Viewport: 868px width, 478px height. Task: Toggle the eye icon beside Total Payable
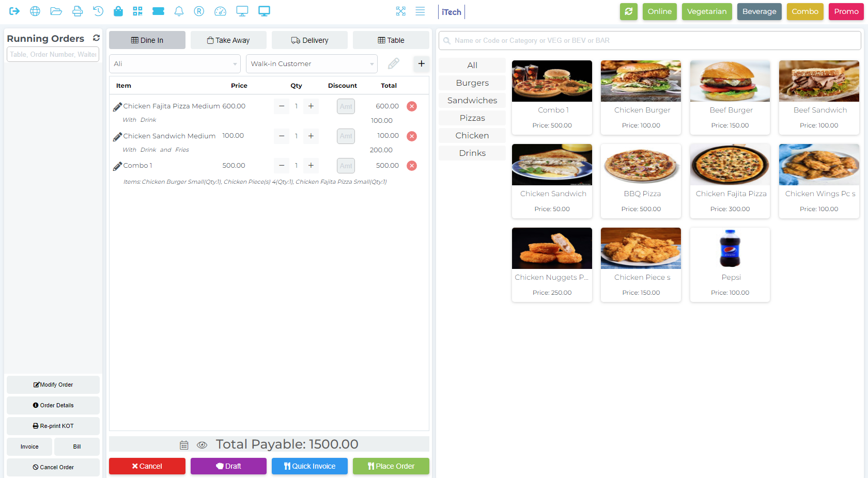coord(202,445)
